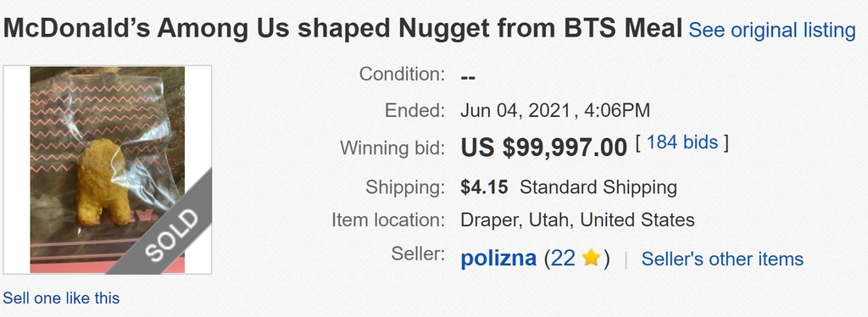Select the Draper, Utah item location

577,220
